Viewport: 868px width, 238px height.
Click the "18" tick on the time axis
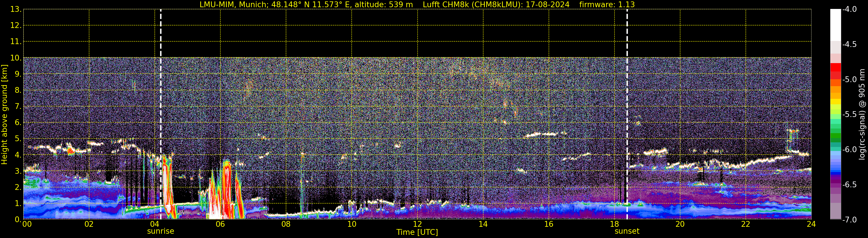(615, 224)
